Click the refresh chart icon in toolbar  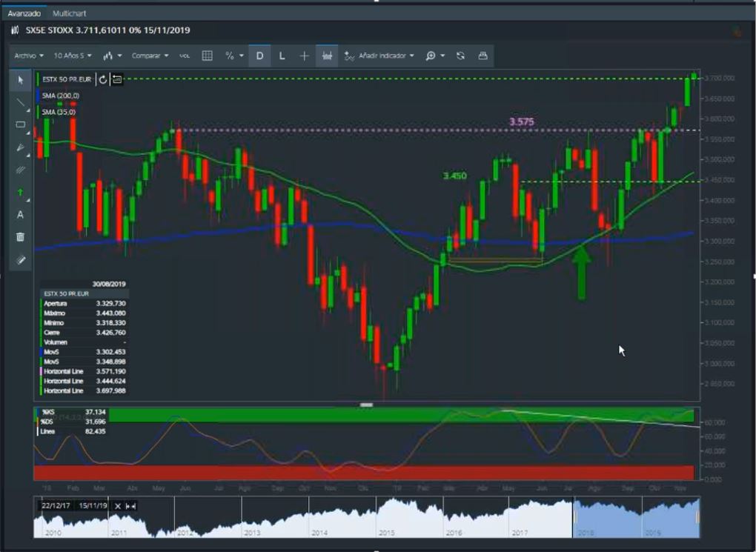pyautogui.click(x=460, y=56)
